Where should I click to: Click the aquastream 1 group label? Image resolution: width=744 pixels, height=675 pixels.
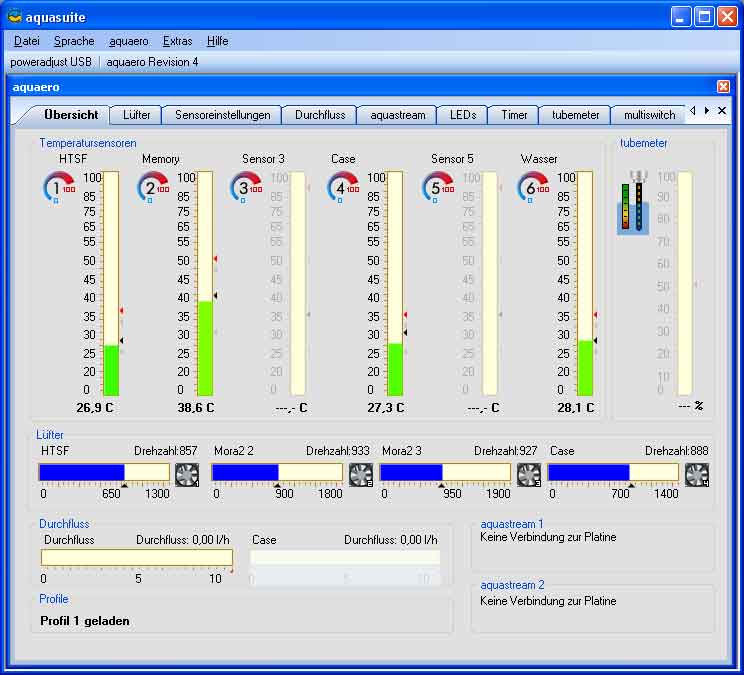click(x=512, y=524)
